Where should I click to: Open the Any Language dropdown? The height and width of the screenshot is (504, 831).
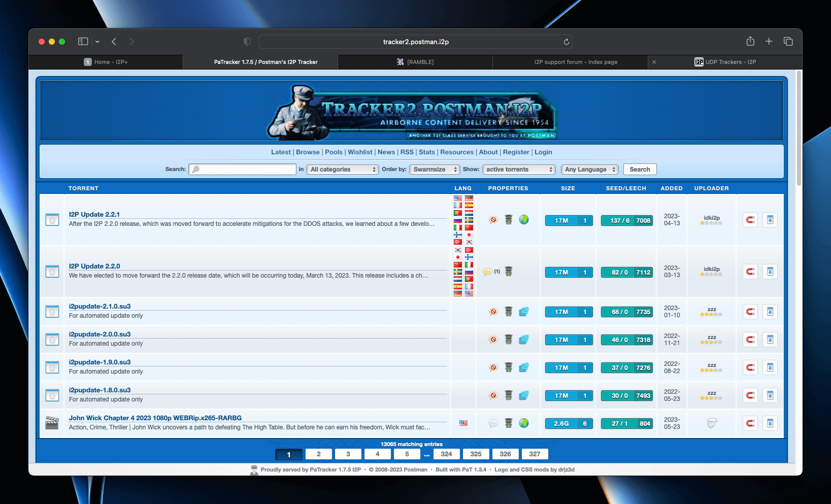point(590,170)
